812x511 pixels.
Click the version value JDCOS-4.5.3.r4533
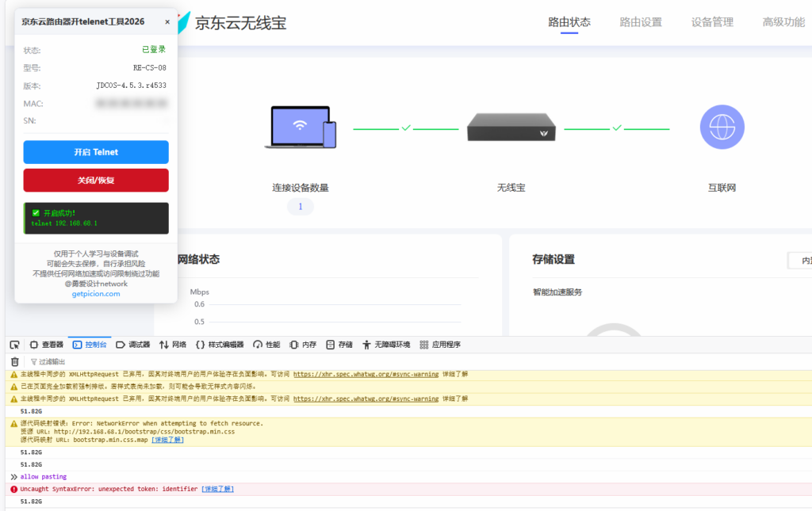click(x=132, y=86)
